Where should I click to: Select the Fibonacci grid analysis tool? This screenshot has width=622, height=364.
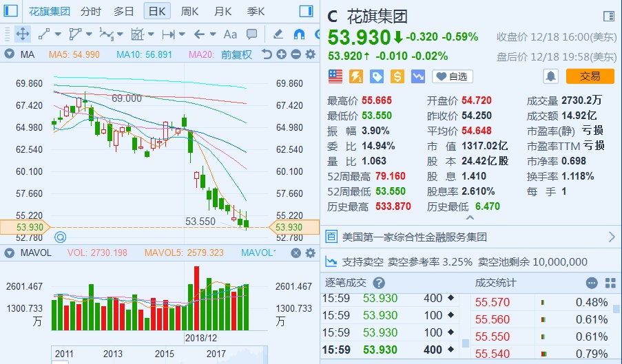(x=137, y=34)
